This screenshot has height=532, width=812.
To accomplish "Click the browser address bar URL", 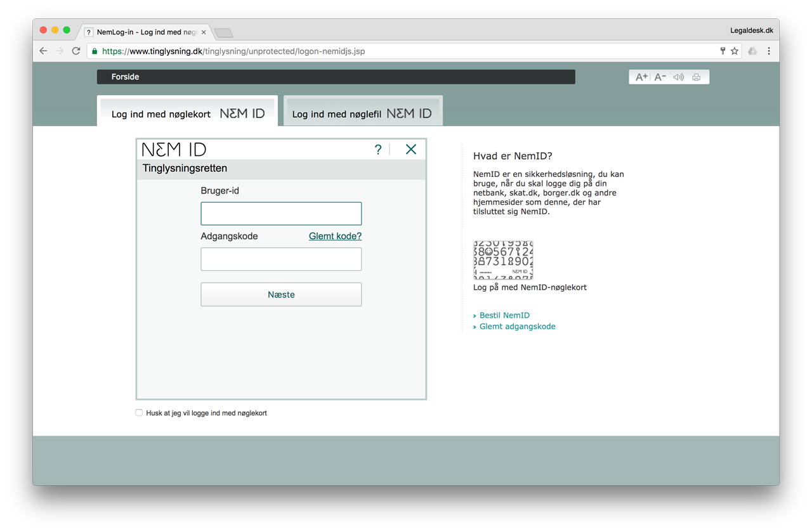I will click(x=233, y=51).
